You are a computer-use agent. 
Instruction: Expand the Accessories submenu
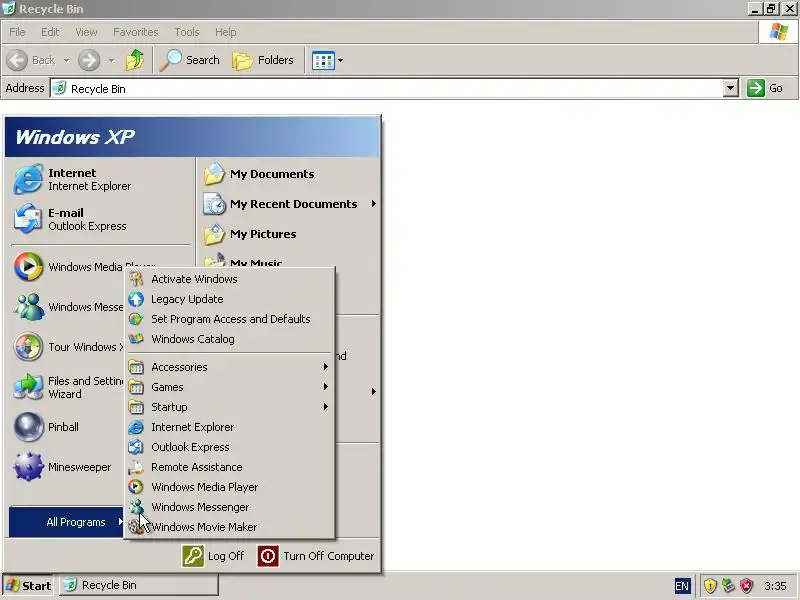pos(231,367)
